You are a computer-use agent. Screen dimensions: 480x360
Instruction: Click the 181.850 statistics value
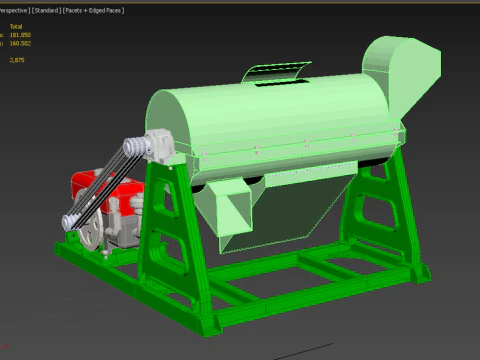click(20, 35)
